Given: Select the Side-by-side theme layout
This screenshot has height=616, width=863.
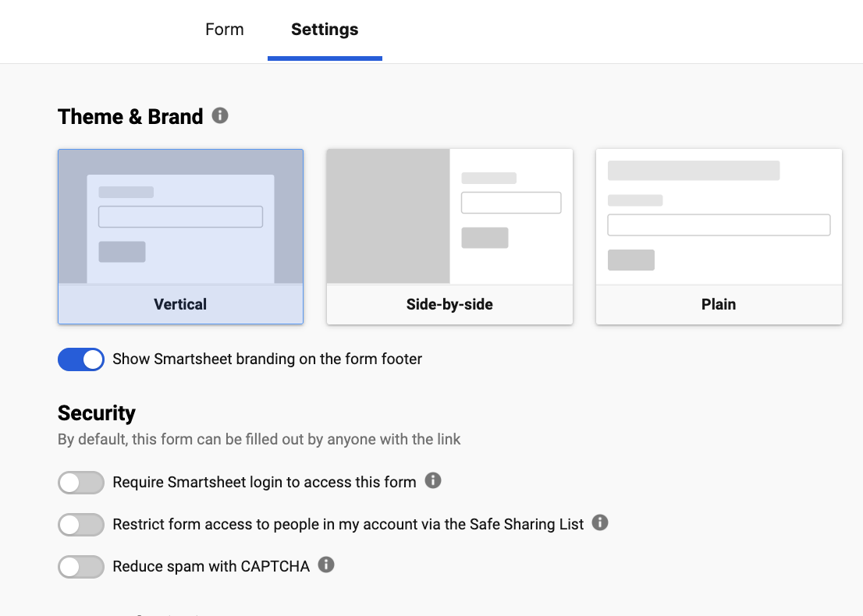Looking at the screenshot, I should 449,236.
